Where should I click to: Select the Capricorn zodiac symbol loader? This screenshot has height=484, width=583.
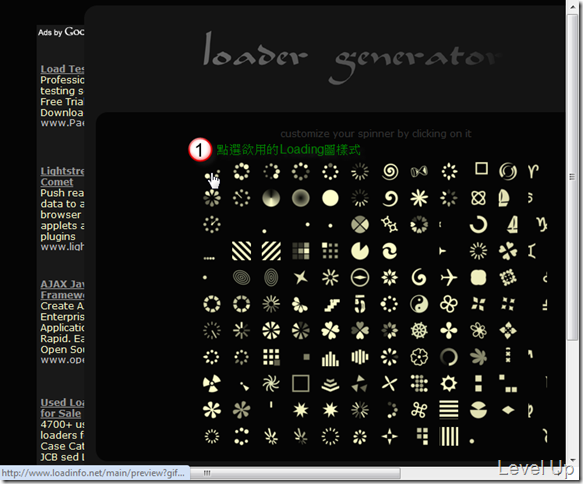(x=541, y=224)
